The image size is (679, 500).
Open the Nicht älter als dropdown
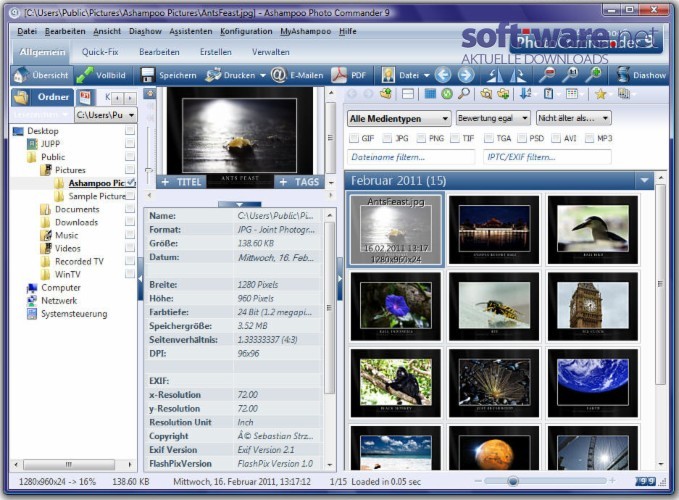pos(573,118)
